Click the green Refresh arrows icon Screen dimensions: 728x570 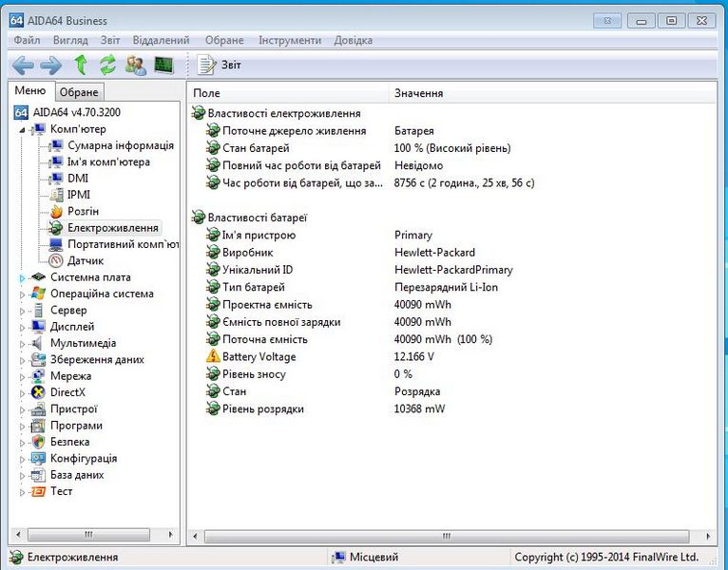tap(107, 65)
